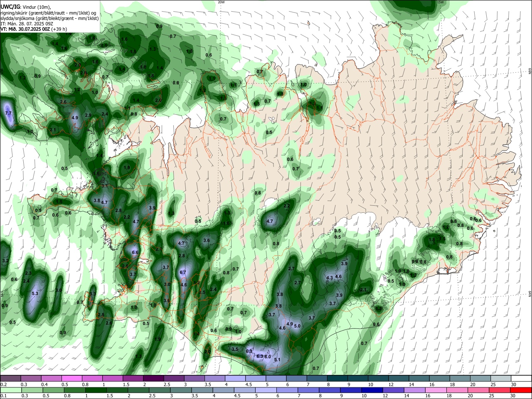
Task: Click the bright pink 0.5 swatch, top legend row
Action: coord(71,379)
